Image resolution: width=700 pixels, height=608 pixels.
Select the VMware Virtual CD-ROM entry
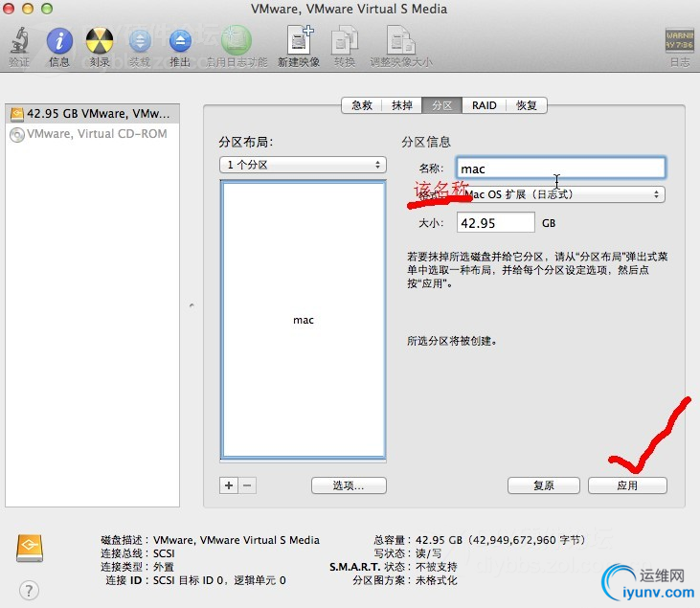point(93,134)
